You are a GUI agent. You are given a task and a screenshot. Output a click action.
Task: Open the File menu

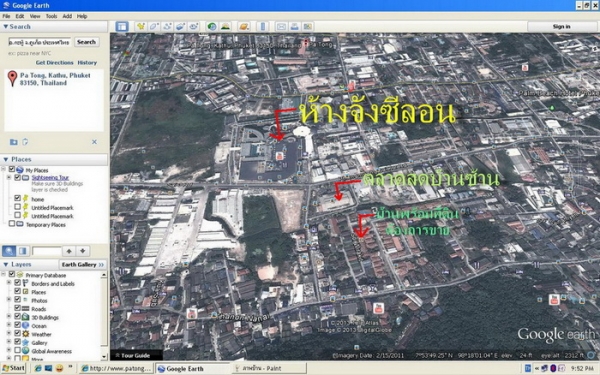click(x=7, y=16)
